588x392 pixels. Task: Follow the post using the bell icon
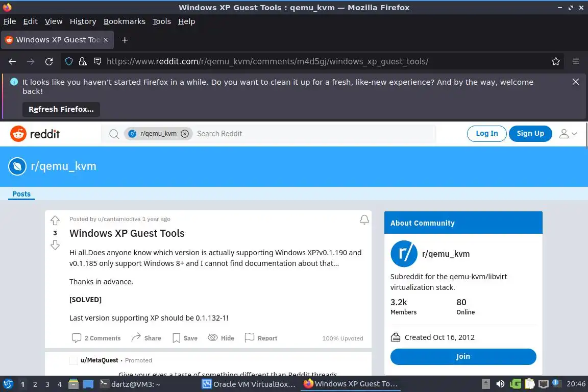point(364,220)
